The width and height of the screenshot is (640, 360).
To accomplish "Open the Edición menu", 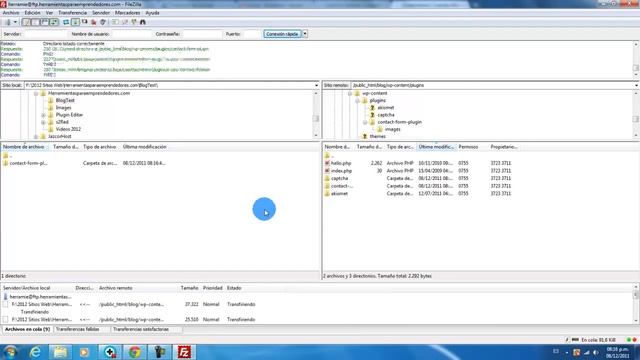I will [32, 13].
